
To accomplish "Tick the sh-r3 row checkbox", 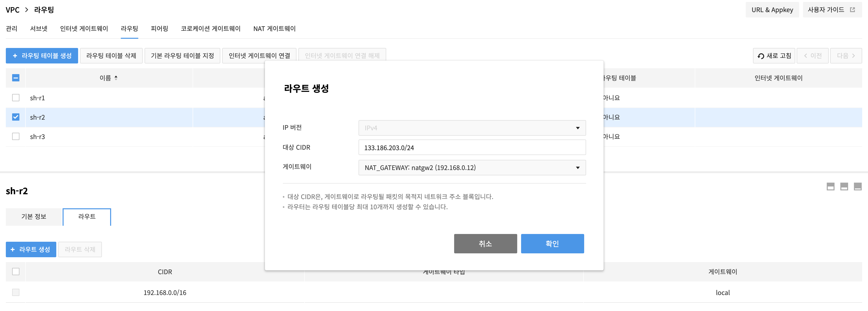I will point(16,136).
